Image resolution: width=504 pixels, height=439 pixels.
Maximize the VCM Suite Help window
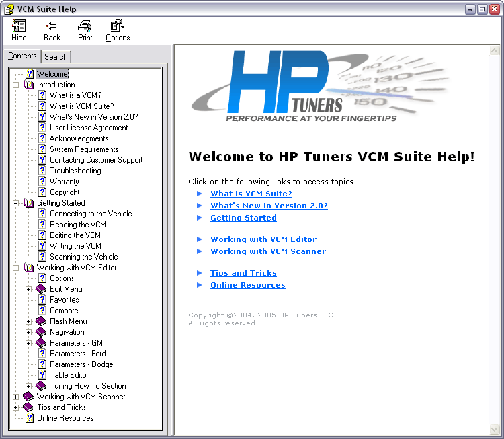(482, 9)
